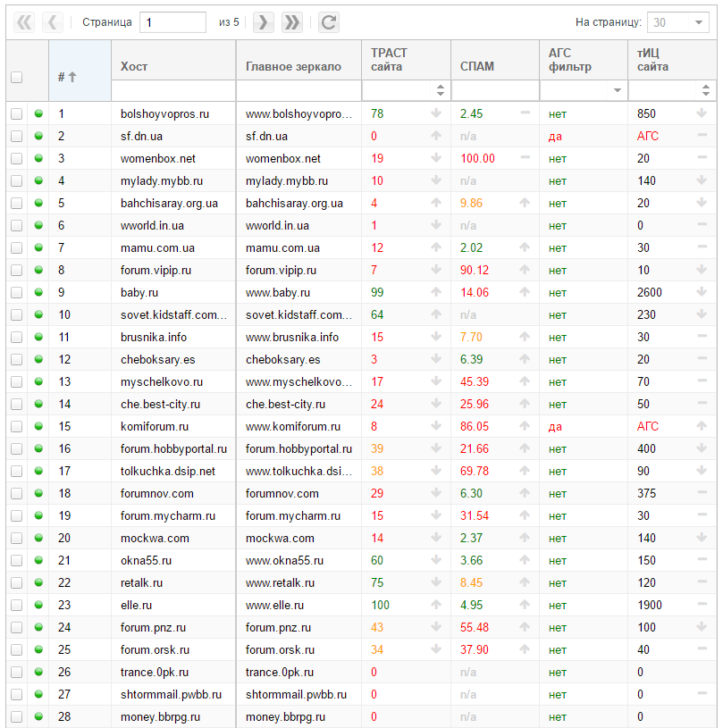723x728 pixels.
Task: Sort by the Хост column header
Action: pos(173,61)
